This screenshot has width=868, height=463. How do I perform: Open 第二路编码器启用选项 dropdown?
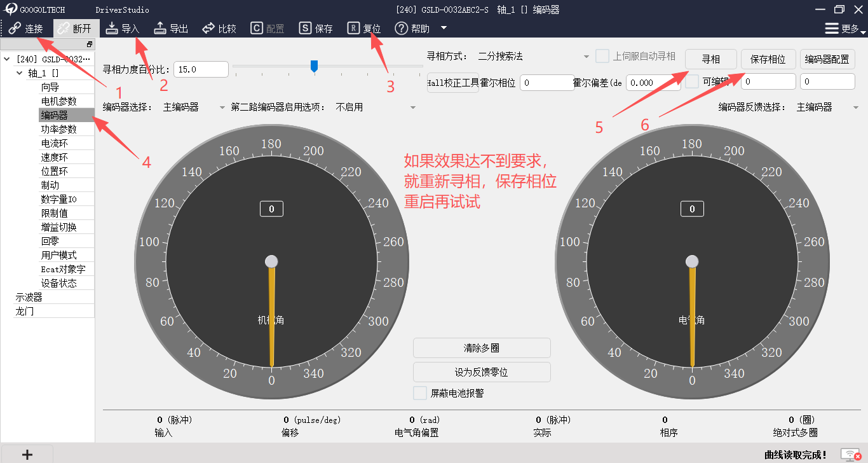[375, 107]
